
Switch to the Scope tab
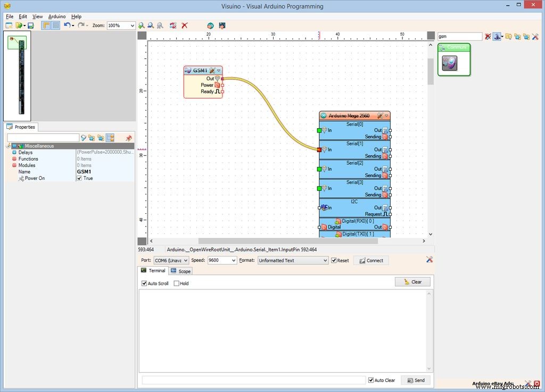pos(180,271)
